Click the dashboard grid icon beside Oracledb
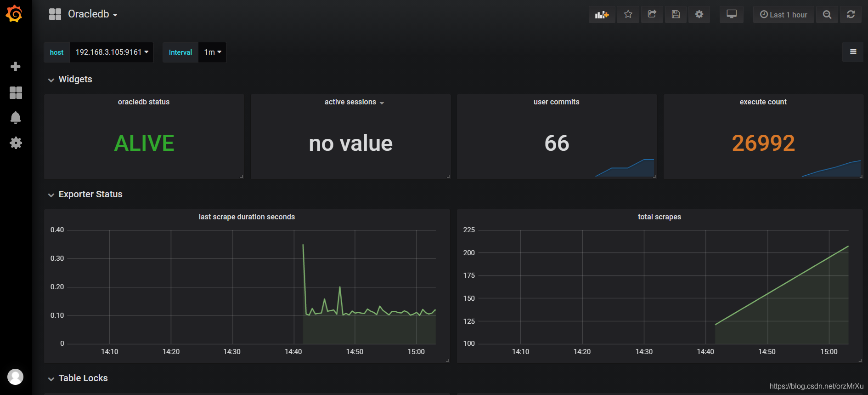868x395 pixels. tap(55, 14)
